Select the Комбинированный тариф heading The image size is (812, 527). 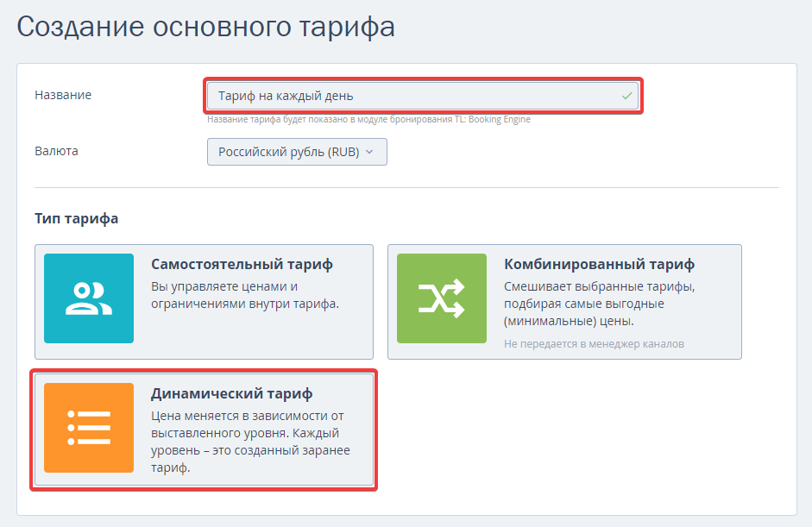point(599,264)
